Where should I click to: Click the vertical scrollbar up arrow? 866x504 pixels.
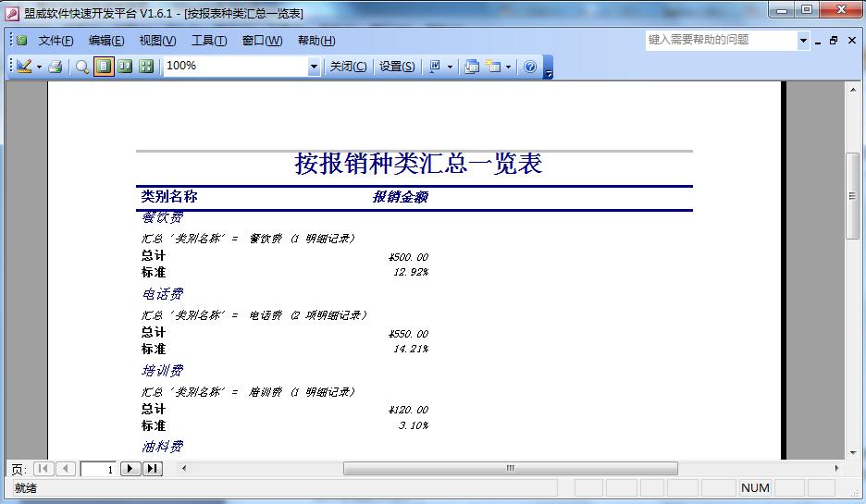point(853,90)
